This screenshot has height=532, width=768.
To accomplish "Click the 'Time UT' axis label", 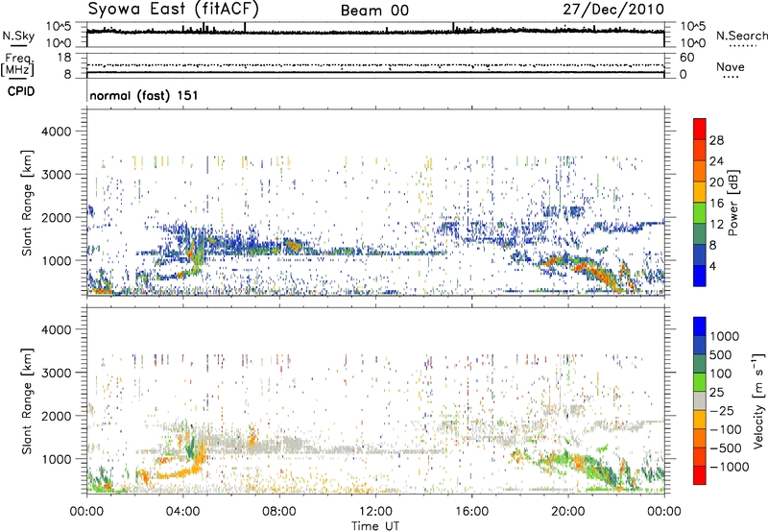I will click(375, 526).
